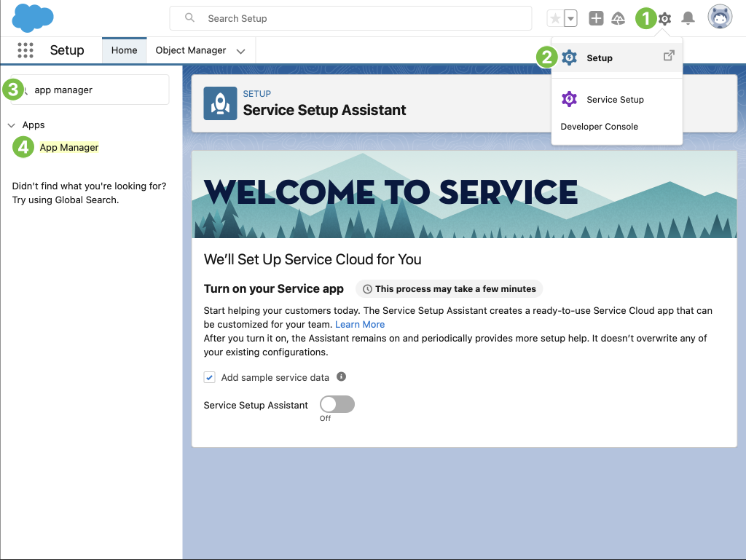Uncheck Add sample service data checkbox

click(x=210, y=377)
